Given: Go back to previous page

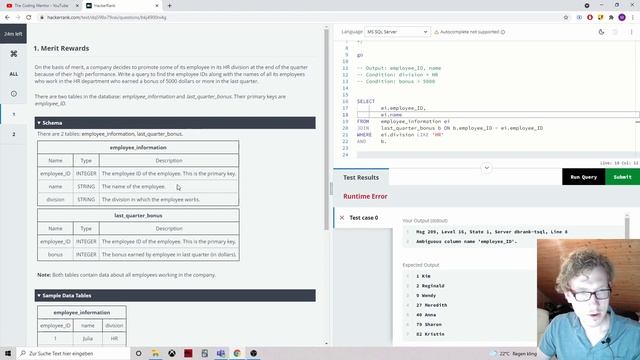Looking at the screenshot, I should tap(7, 18).
